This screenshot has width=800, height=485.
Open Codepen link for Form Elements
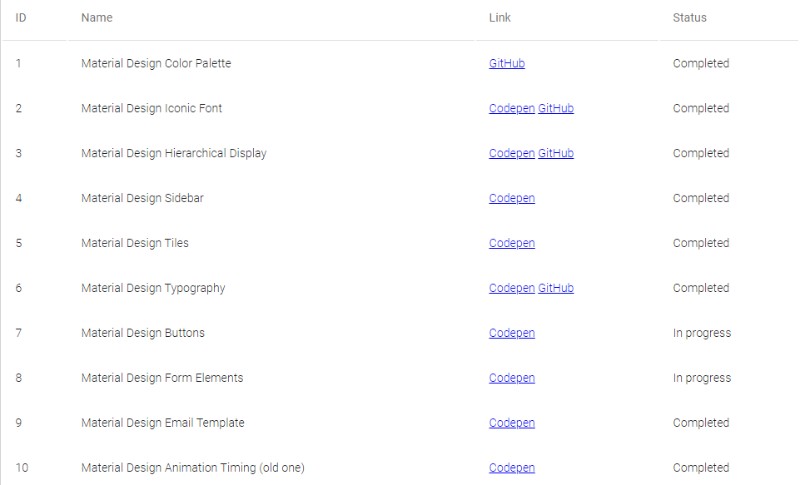click(x=512, y=377)
